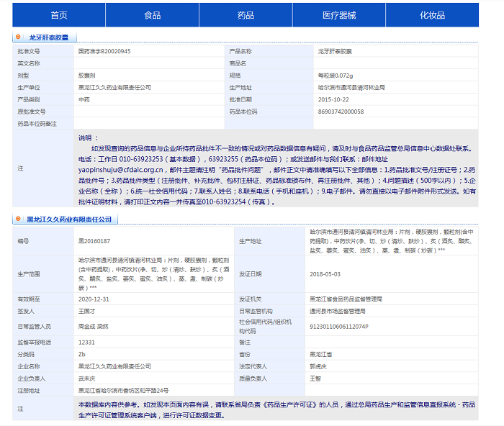The width and height of the screenshot is (504, 426).
Task: Click product category value 中药
Action: [x=84, y=99]
